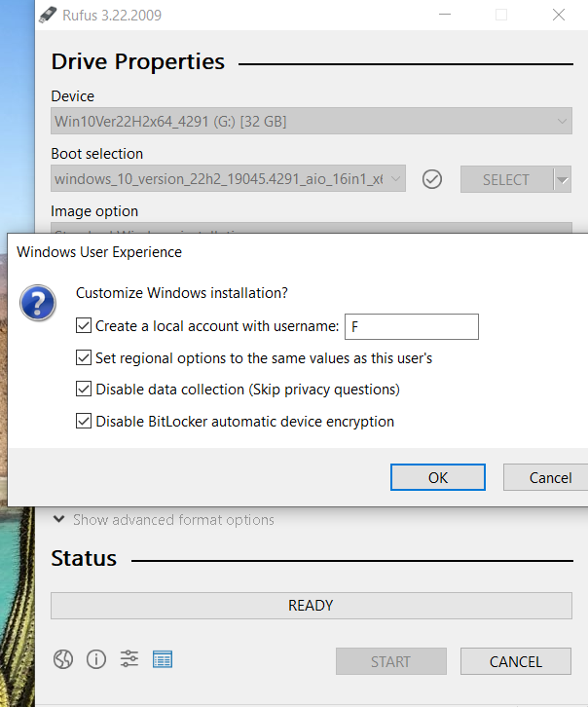
Task: Click the SELECT button
Action: [x=506, y=179]
